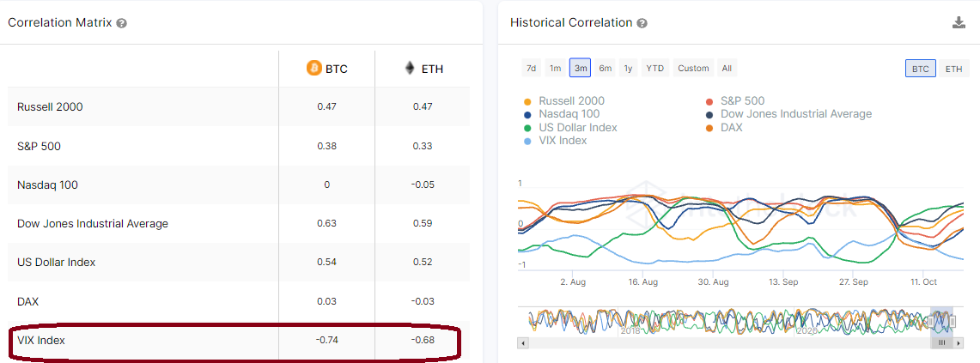Toggle Russell 2000 series in legend
This screenshot has width=980, height=363.
point(564,101)
